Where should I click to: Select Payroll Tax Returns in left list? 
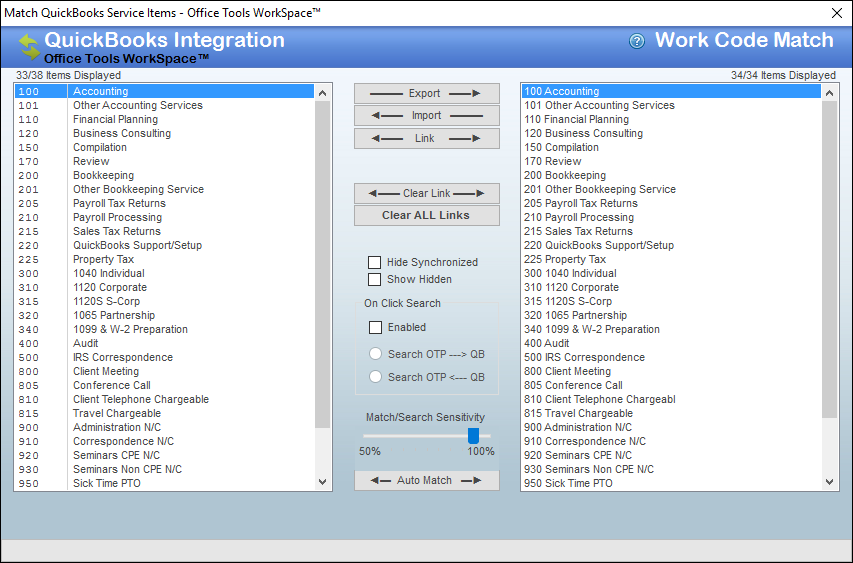pos(165,203)
